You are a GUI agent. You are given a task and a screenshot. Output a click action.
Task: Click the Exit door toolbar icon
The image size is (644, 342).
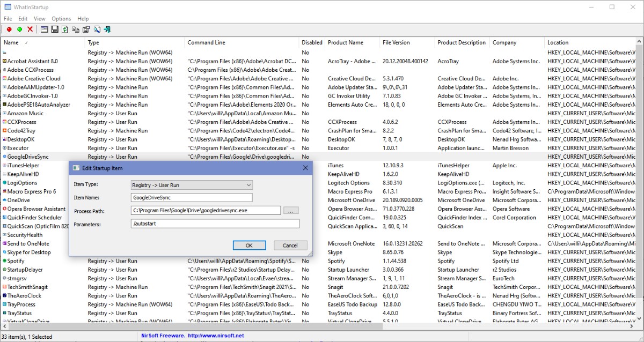click(x=107, y=29)
